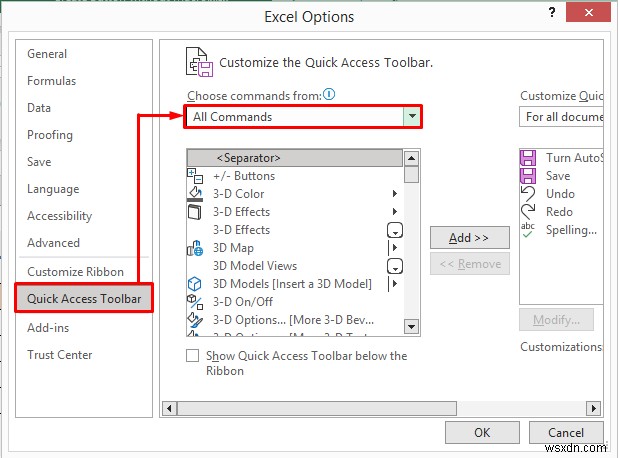Viewport: 618px width, 458px height.
Task: Open the Save options category
Action: (x=39, y=162)
